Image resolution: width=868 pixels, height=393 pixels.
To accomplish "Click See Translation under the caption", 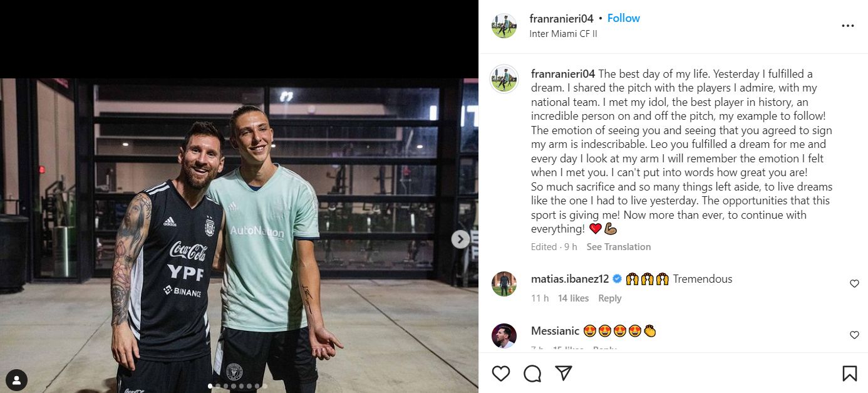I will pyautogui.click(x=618, y=247).
